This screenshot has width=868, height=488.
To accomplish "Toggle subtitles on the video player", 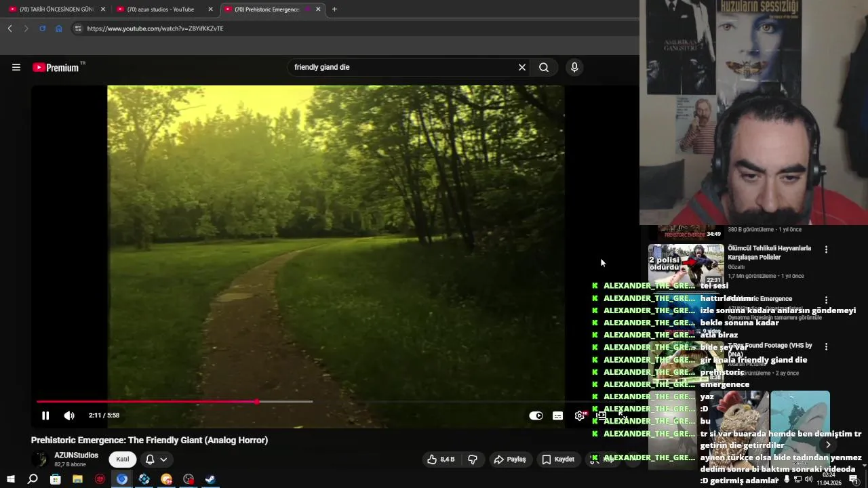I will click(557, 415).
